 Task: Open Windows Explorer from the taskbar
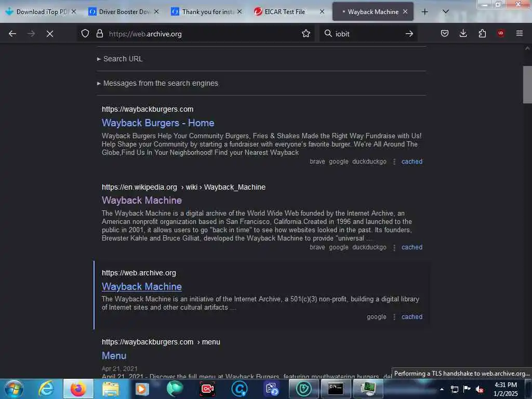point(110,389)
